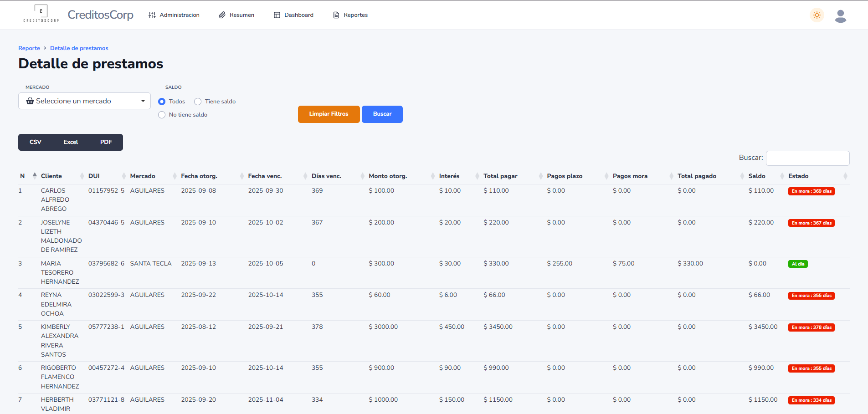Focus the Buscar table search field
Image resolution: width=868 pixels, height=414 pixels.
(808, 158)
